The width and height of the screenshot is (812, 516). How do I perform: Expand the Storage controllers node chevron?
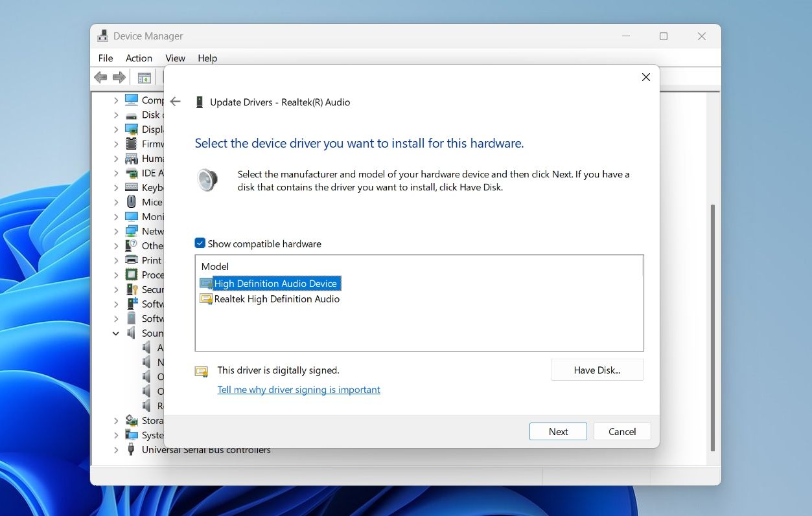pos(116,420)
